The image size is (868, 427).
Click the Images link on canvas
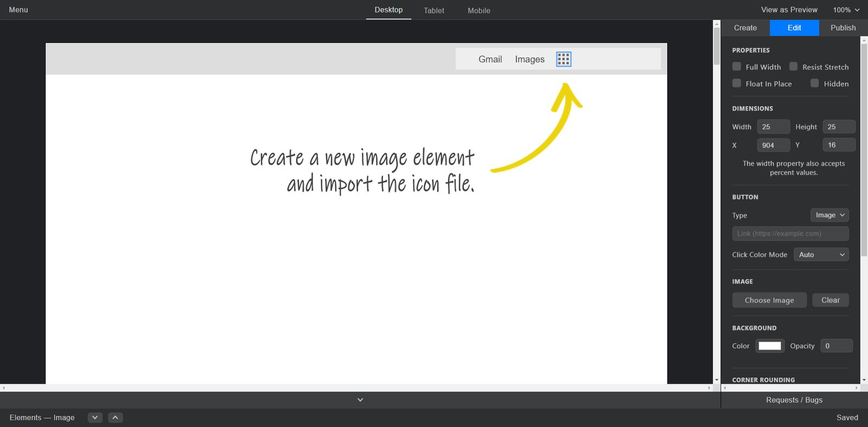coord(529,59)
